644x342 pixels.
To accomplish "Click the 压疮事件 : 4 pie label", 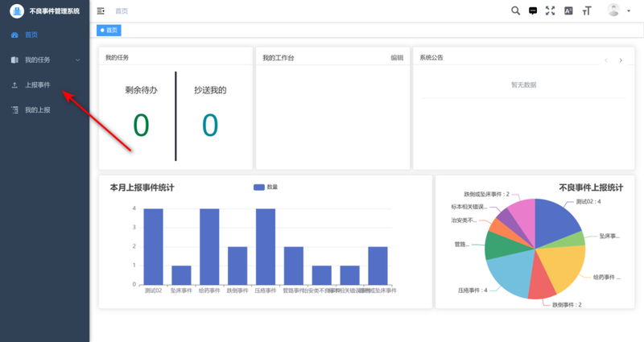I will [x=473, y=290].
